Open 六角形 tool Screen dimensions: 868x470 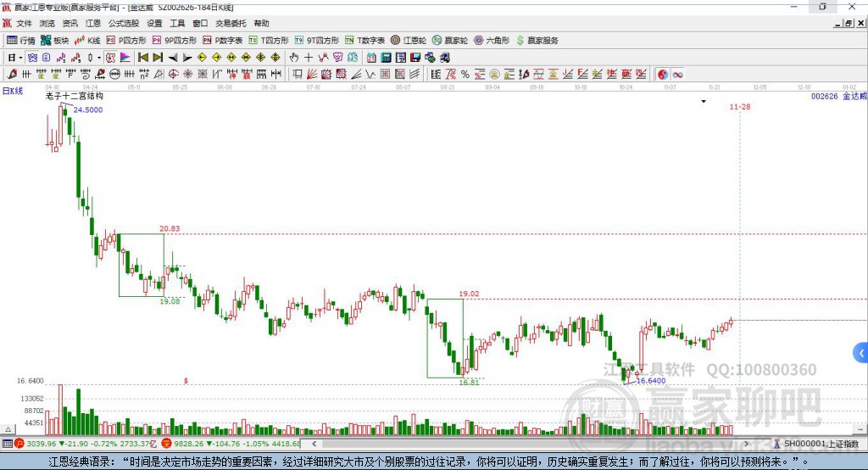[492, 41]
